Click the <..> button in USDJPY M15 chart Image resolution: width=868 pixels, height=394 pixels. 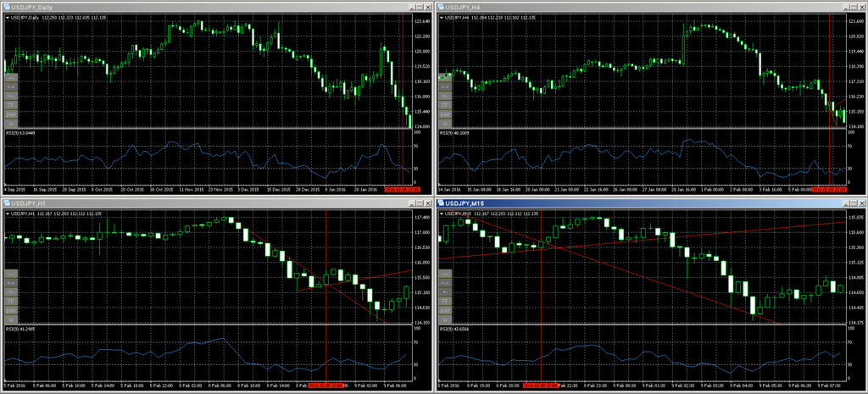click(x=445, y=283)
